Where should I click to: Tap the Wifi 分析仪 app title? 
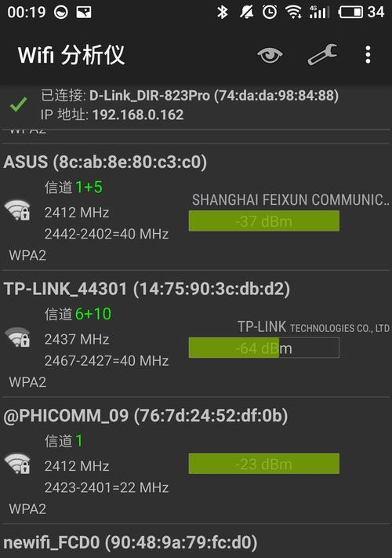(x=71, y=55)
